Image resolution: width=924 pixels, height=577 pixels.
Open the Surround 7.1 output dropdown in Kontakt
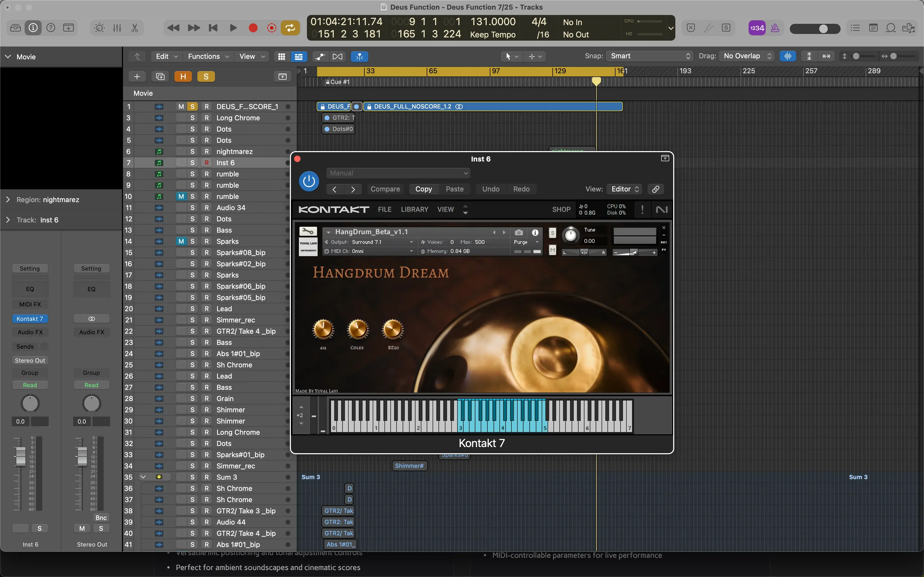point(382,242)
